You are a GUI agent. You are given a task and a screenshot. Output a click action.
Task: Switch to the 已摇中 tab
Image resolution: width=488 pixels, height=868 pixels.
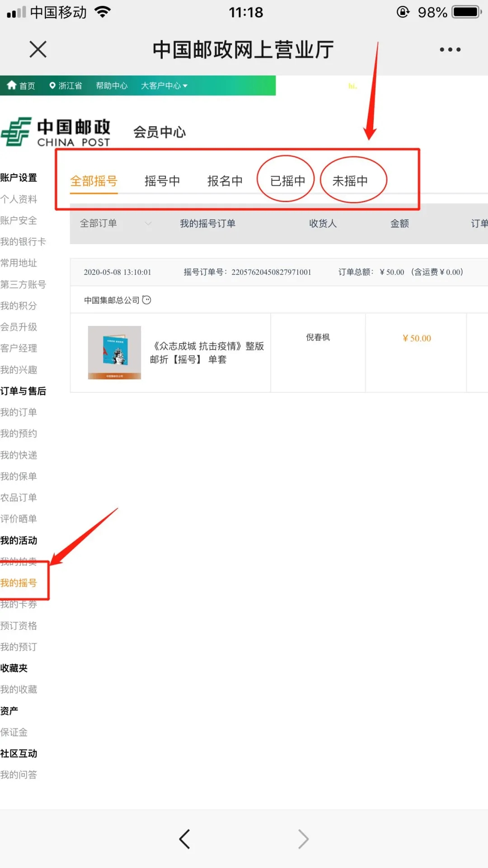click(x=287, y=181)
